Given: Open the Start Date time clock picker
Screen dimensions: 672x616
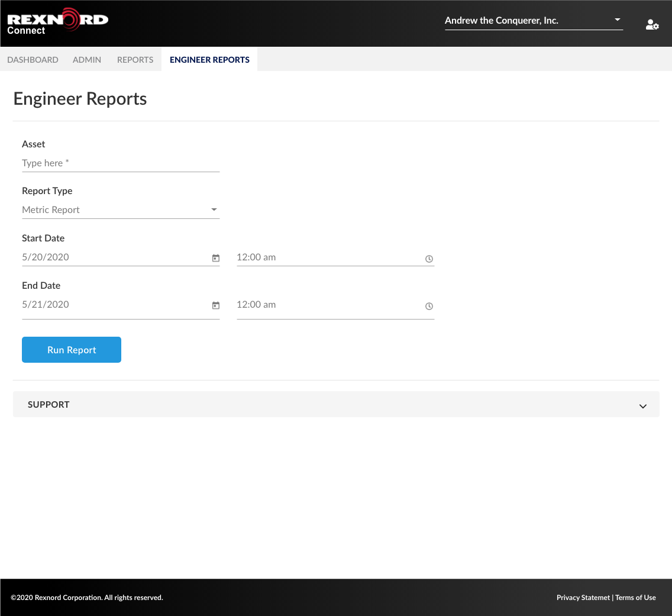Looking at the screenshot, I should (x=429, y=259).
